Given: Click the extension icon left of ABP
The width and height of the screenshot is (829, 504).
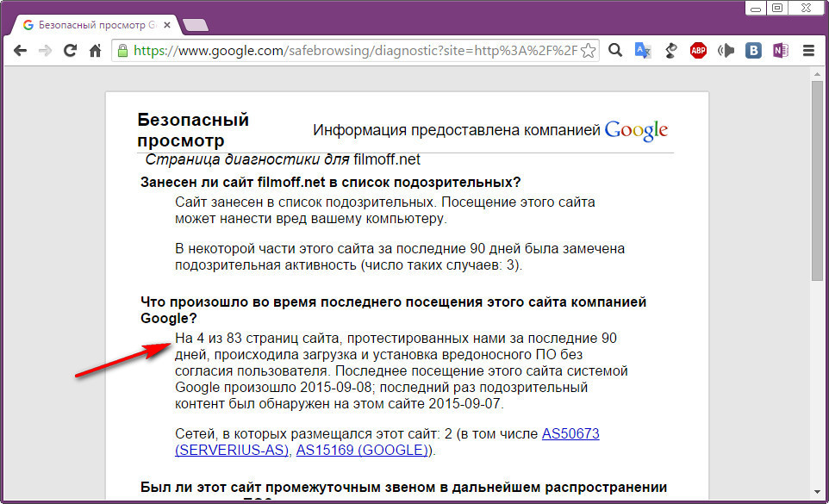Looking at the screenshot, I should pos(671,51).
